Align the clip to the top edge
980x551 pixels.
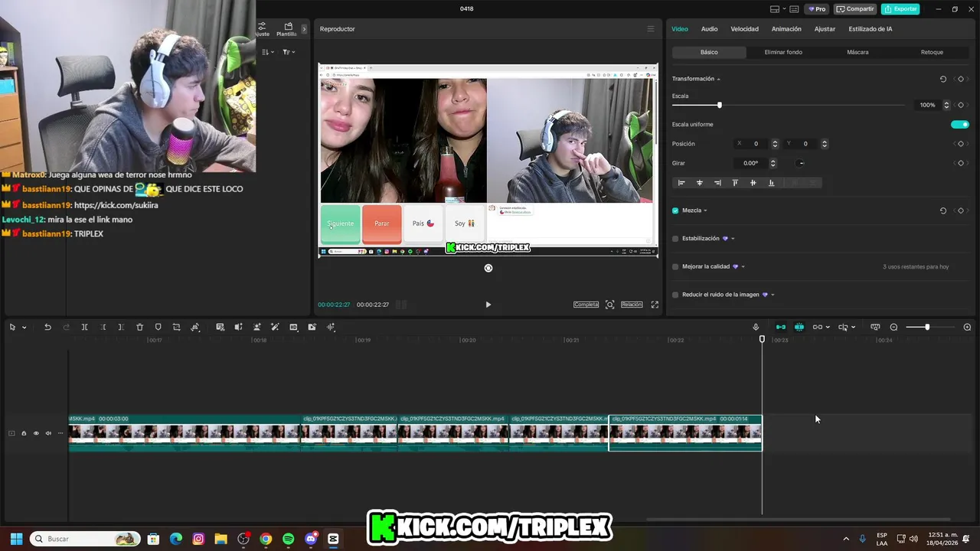coord(735,183)
